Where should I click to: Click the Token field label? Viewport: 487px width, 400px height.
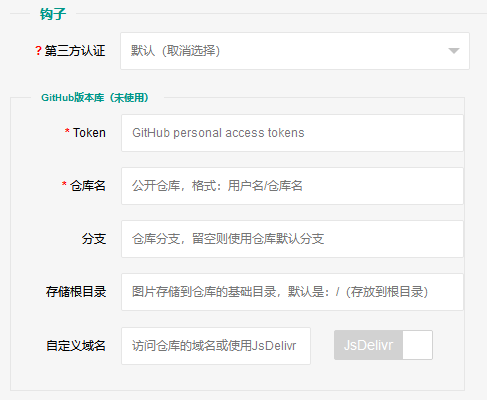pyautogui.click(x=89, y=133)
